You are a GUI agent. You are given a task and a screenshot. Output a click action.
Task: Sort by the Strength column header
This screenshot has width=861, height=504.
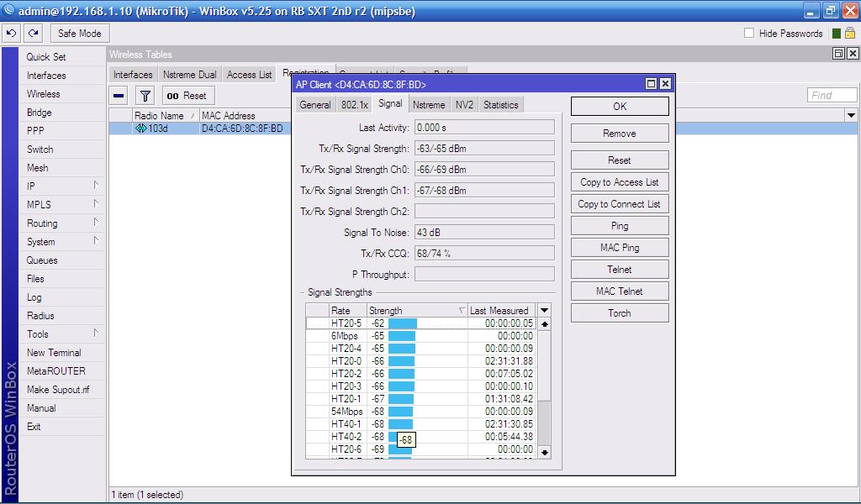pyautogui.click(x=417, y=311)
